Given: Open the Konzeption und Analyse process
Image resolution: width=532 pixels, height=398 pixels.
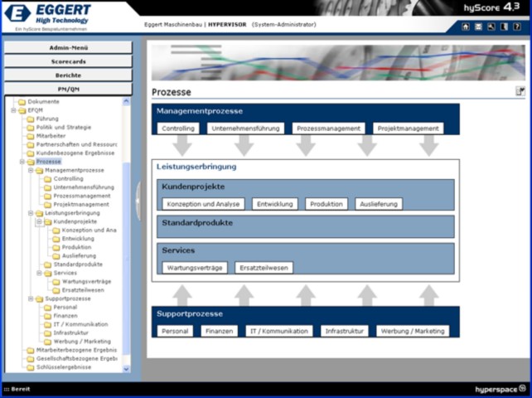Looking at the screenshot, I should point(203,204).
